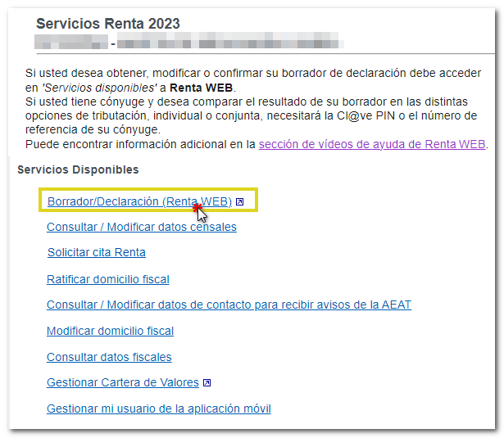The image size is (504, 438).
Task: Click the external-link icon beside Borrador/Declaración
Action: (x=239, y=201)
